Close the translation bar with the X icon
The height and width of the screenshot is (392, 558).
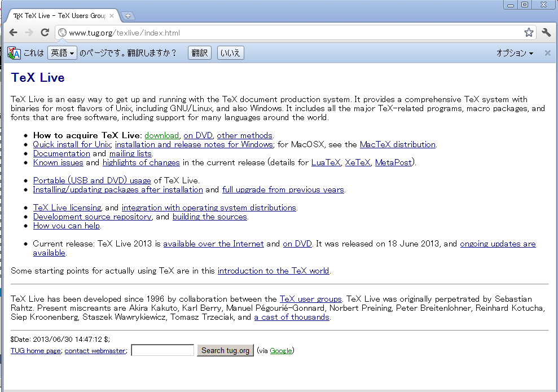click(x=547, y=53)
